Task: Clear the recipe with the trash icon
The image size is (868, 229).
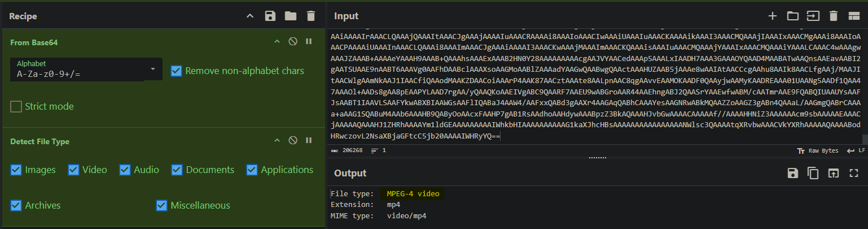Action: pos(310,16)
